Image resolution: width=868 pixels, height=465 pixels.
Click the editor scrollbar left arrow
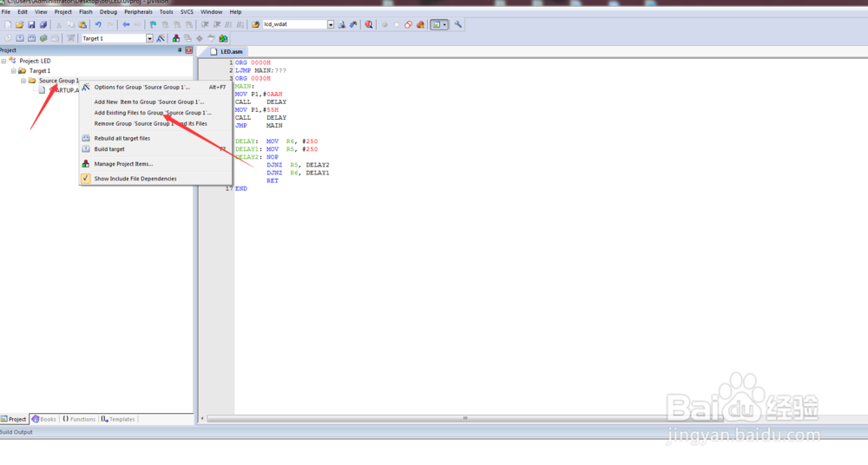point(202,418)
